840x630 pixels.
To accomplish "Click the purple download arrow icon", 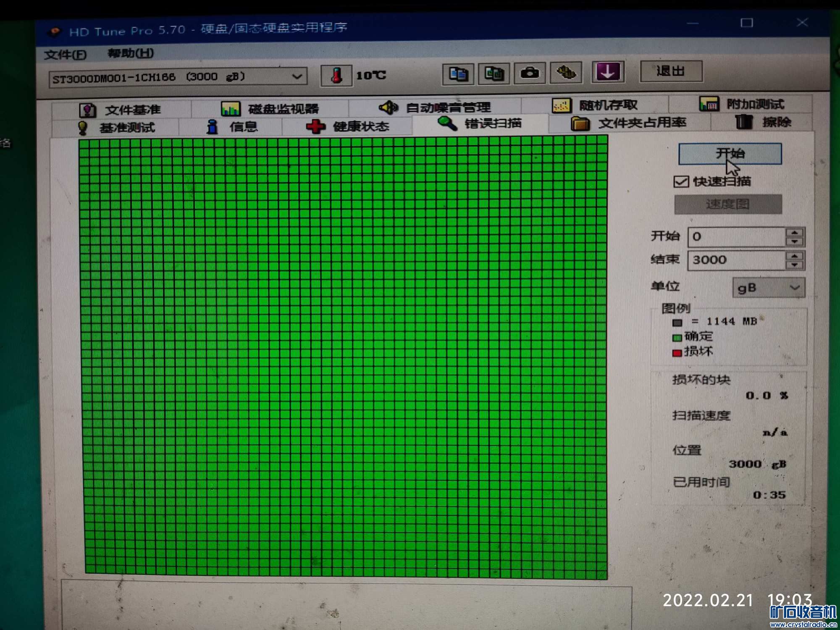I will (x=608, y=72).
